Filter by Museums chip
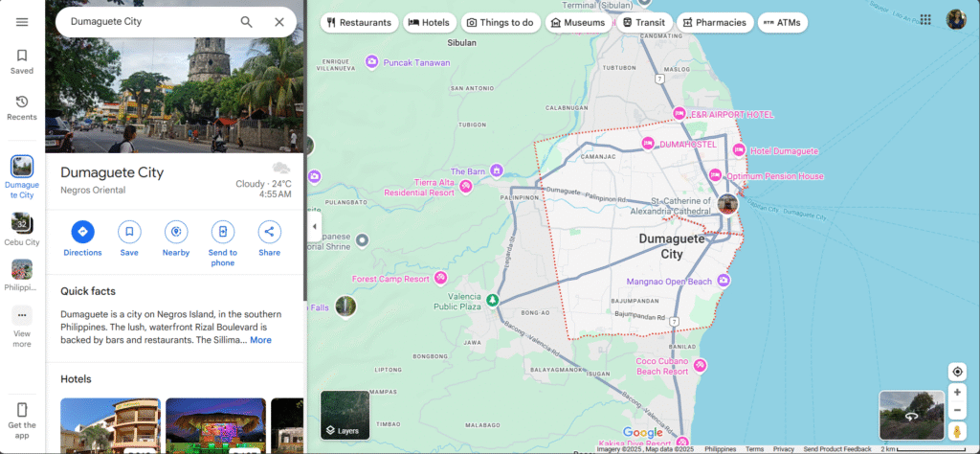980x454 pixels. coord(579,23)
